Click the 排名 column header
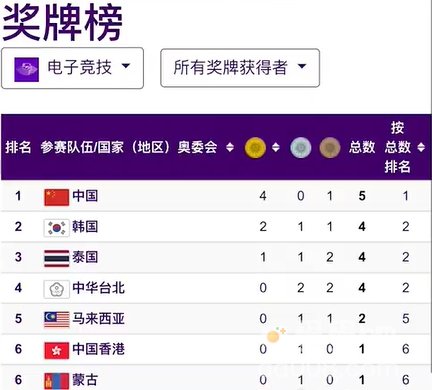432x390 pixels. pyautogui.click(x=18, y=147)
